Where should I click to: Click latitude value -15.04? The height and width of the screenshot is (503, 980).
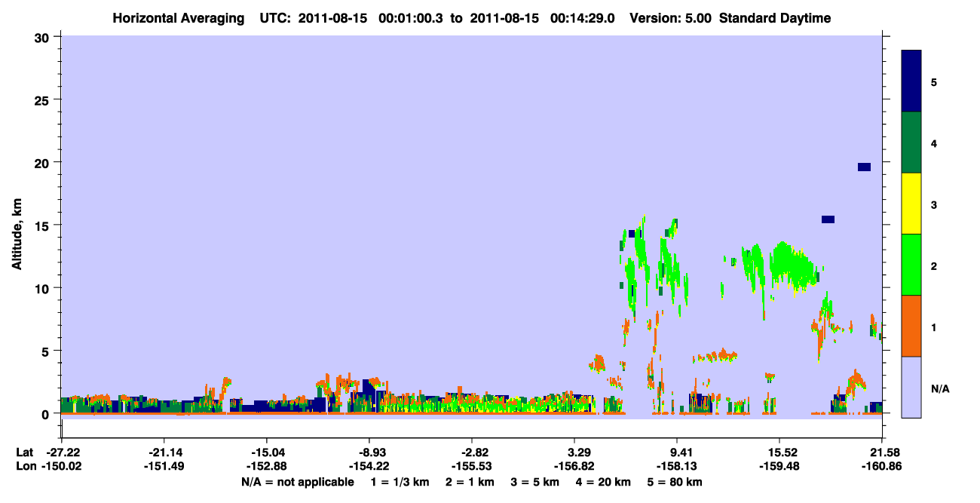point(267,452)
